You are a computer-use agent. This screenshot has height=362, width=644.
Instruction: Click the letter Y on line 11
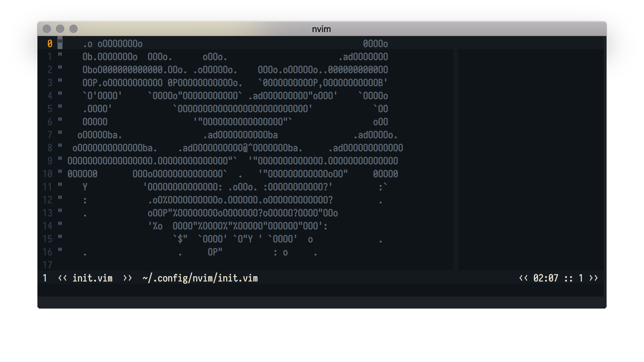click(85, 187)
